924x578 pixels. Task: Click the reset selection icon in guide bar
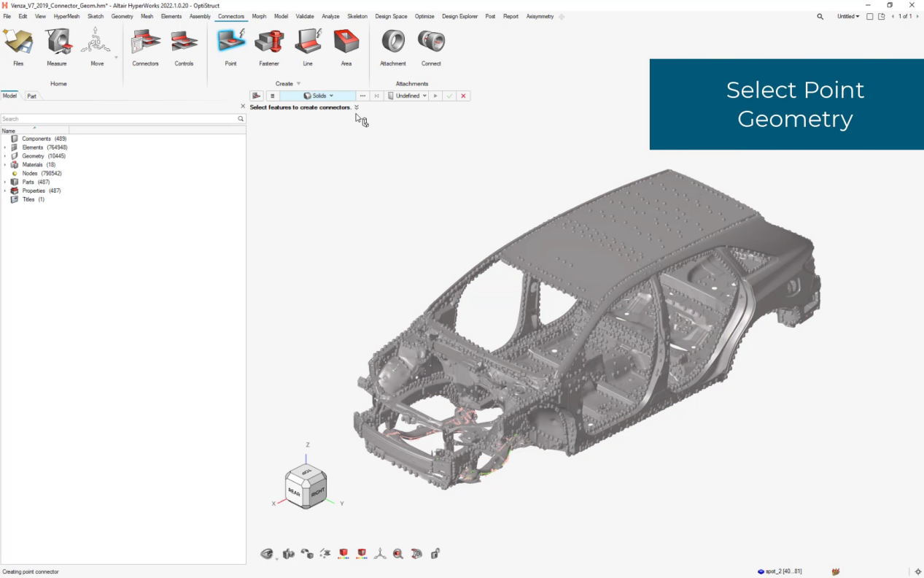(377, 96)
